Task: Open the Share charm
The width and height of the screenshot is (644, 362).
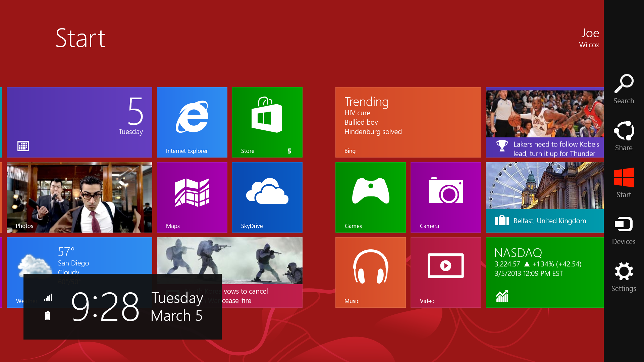Action: click(623, 135)
